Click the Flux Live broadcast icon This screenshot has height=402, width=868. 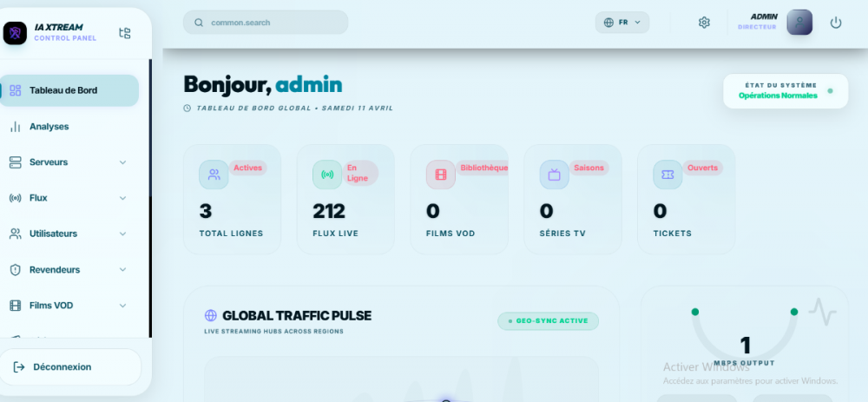point(327,175)
